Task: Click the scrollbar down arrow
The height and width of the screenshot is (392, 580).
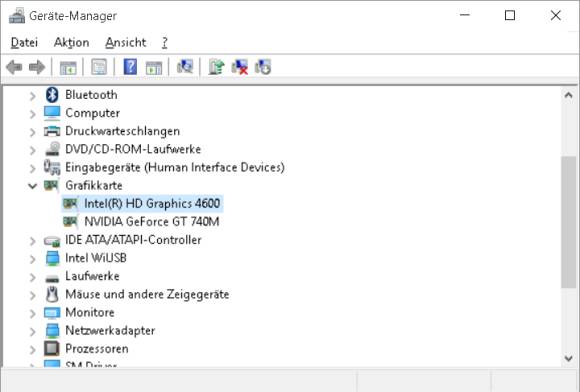Action: (x=569, y=358)
